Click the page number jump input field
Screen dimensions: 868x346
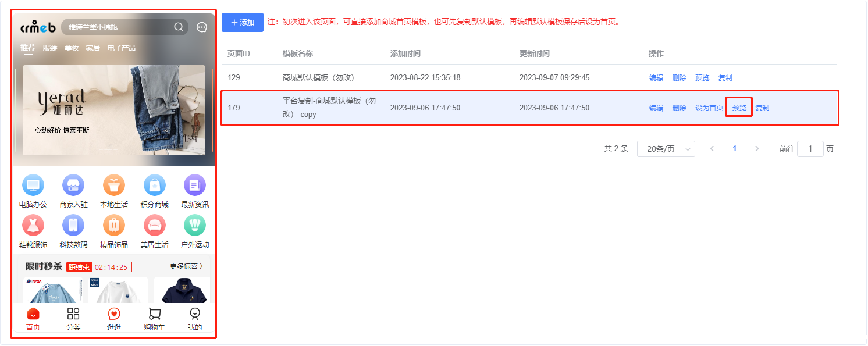[810, 149]
